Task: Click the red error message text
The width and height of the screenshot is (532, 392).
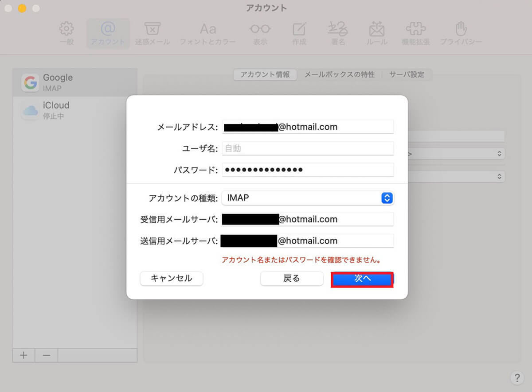Action: tap(302, 260)
